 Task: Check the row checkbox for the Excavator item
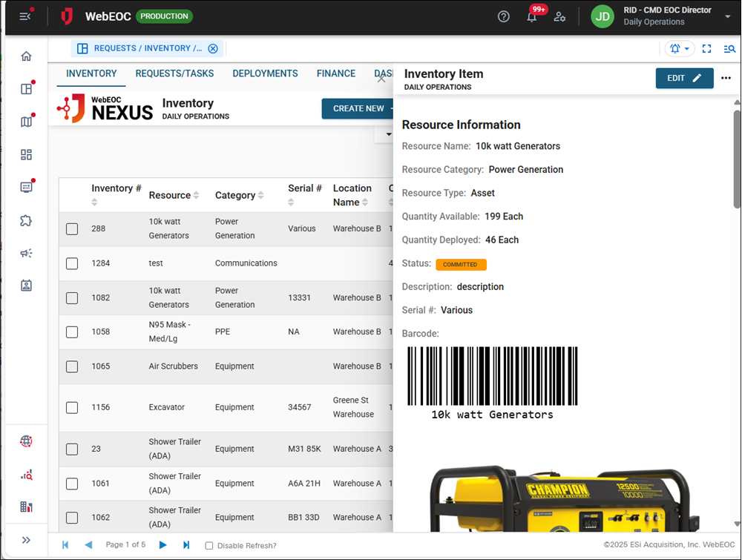(x=72, y=406)
